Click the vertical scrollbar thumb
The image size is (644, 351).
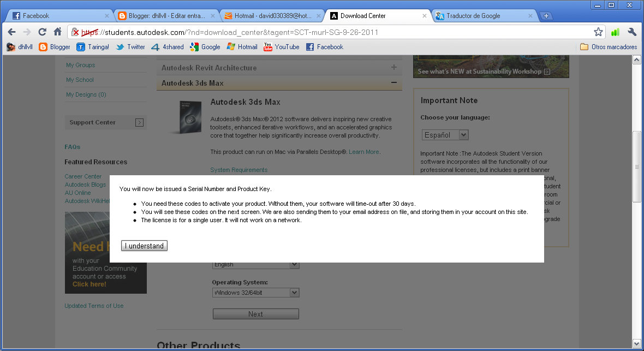[x=636, y=166]
